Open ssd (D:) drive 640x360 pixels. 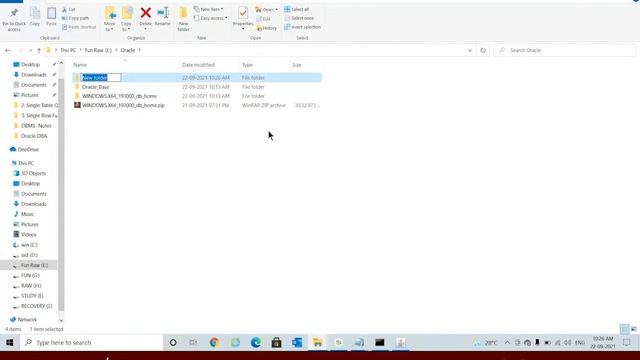[29, 255]
